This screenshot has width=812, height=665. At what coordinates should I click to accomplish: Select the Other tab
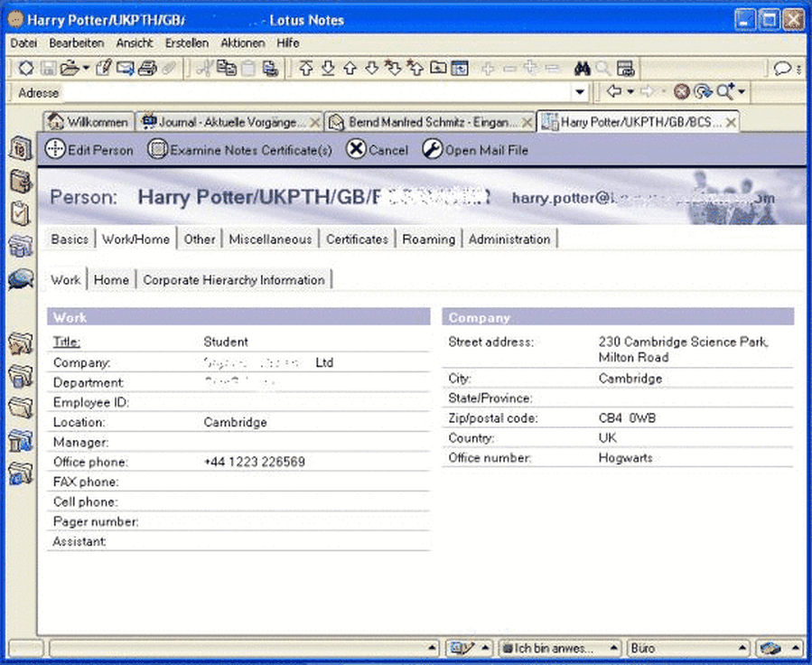[200, 239]
